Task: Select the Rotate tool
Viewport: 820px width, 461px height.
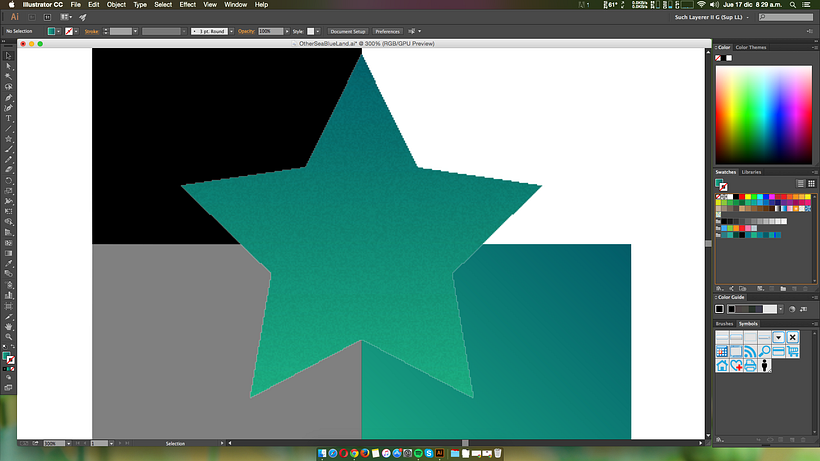Action: pos(8,180)
